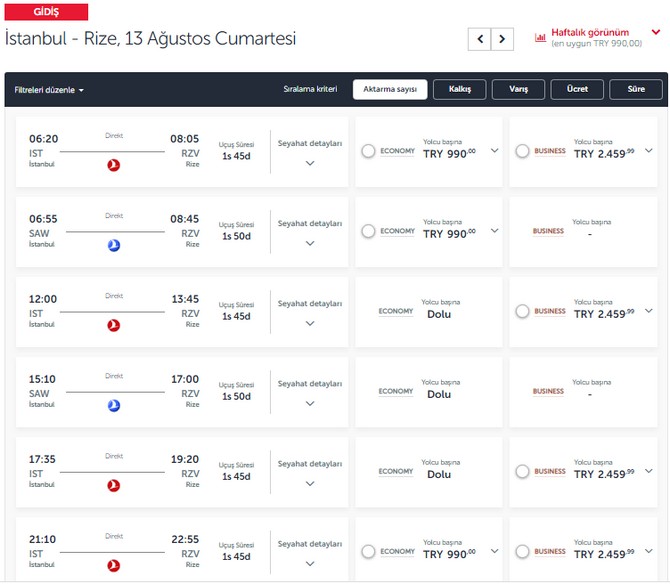Click AnadoluJet logo on 06:55 flight

click(113, 245)
